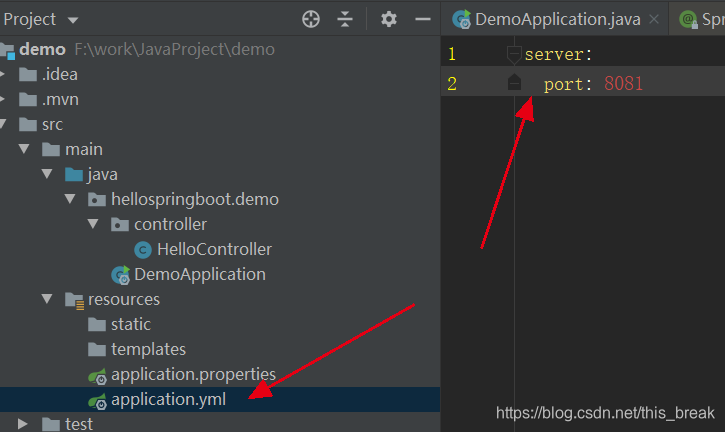Hide the Project panel with minus icon
Image resolution: width=725 pixels, height=432 pixels.
(x=423, y=19)
